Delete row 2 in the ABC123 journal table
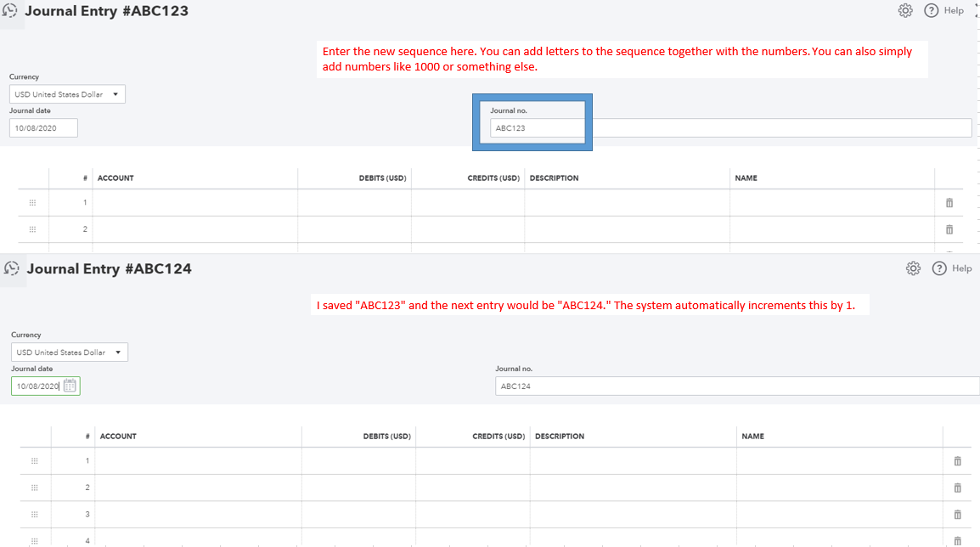The width and height of the screenshot is (980, 547). pos(949,229)
